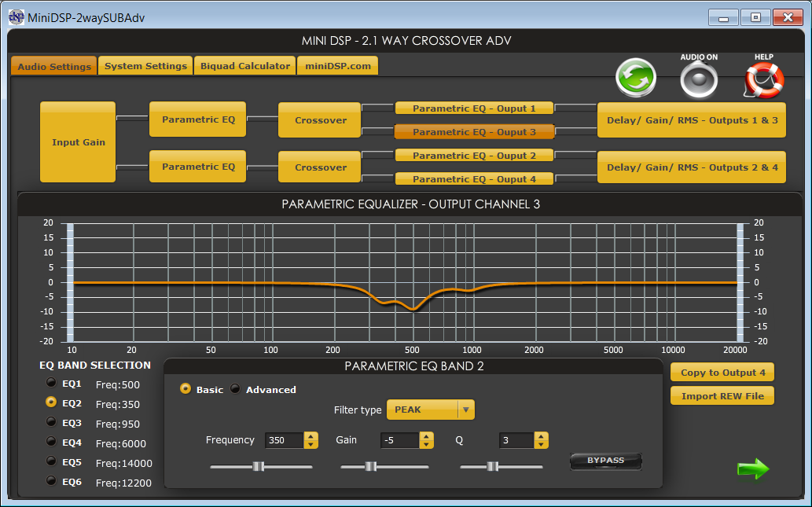Select the EQ4 band radio button

tap(51, 441)
